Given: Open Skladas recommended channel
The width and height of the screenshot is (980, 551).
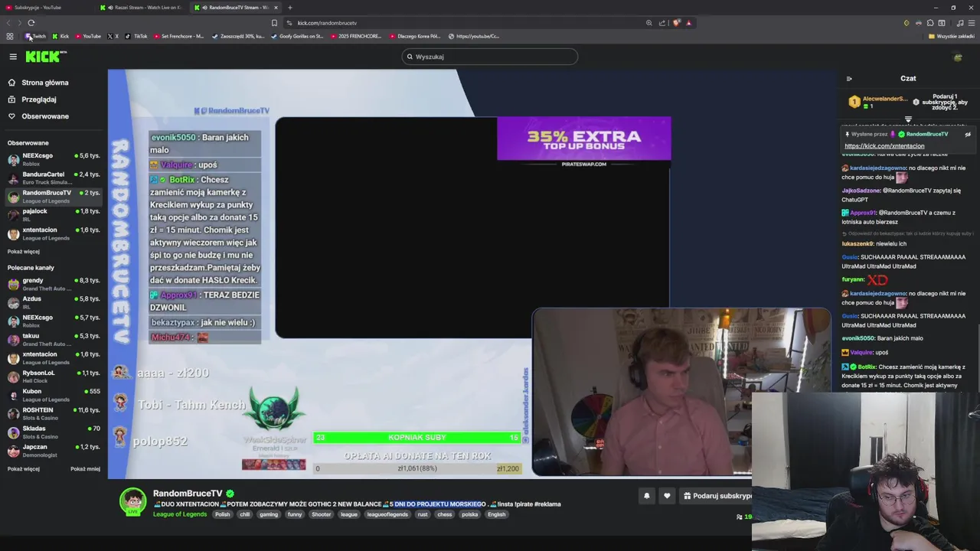Looking at the screenshot, I should coord(54,432).
